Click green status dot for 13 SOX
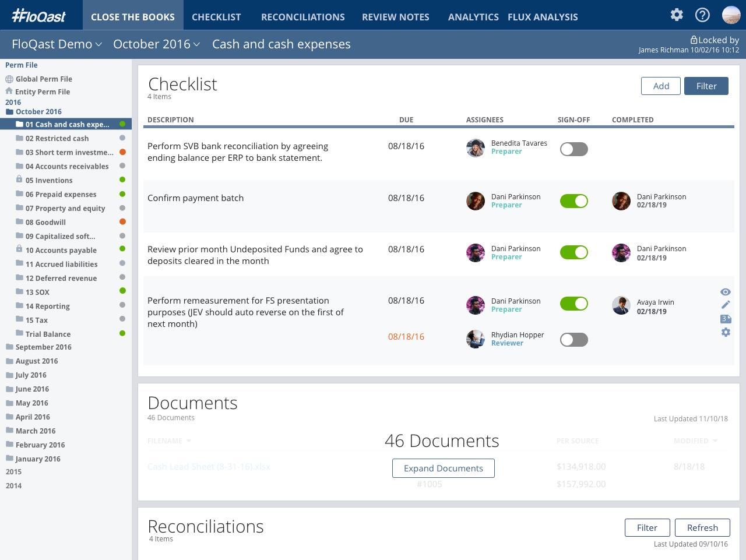 click(x=122, y=291)
